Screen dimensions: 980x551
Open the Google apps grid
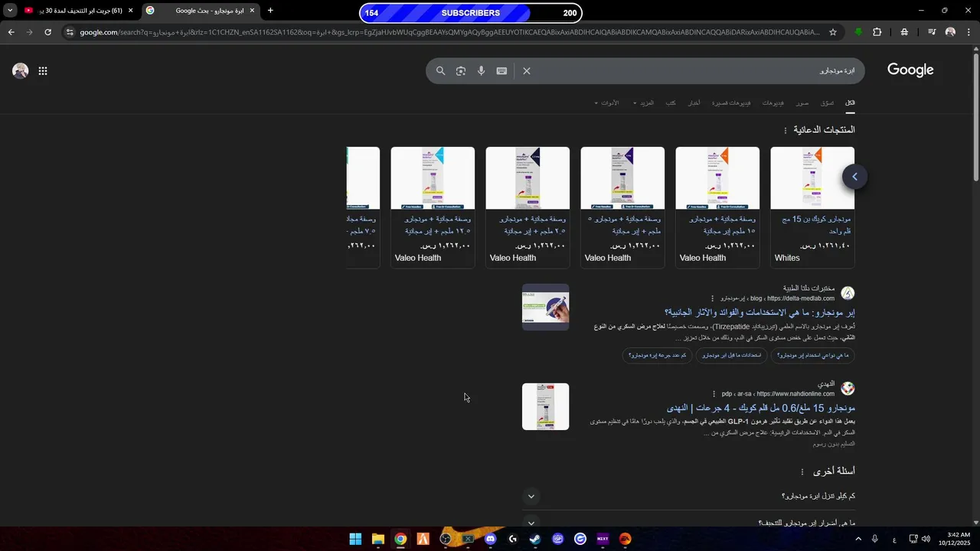[43, 71]
